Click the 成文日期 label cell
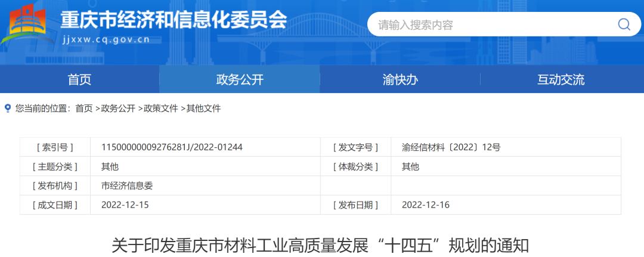 click(x=55, y=205)
